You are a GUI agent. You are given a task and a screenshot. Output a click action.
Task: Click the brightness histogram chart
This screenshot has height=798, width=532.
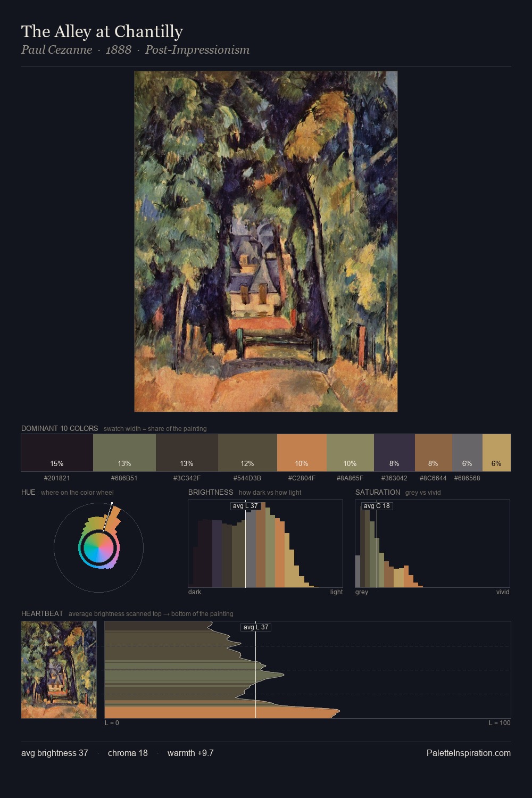pos(265,544)
